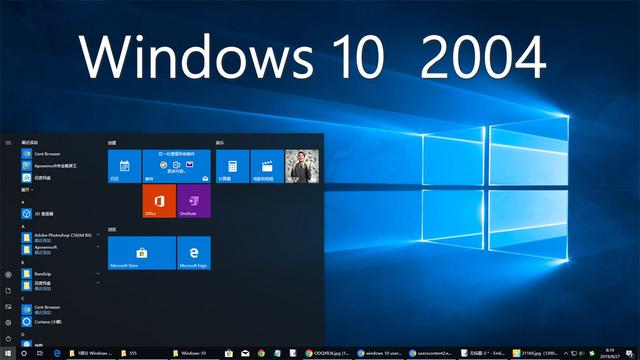Click the Windows Start button on taskbar
The height and width of the screenshot is (360, 640).
point(8,353)
